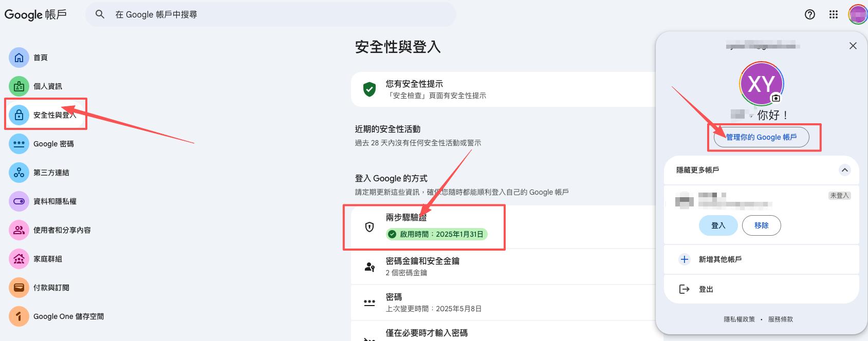The height and width of the screenshot is (341, 868).
Task: Click the passkeys person-key icon
Action: coord(370,267)
